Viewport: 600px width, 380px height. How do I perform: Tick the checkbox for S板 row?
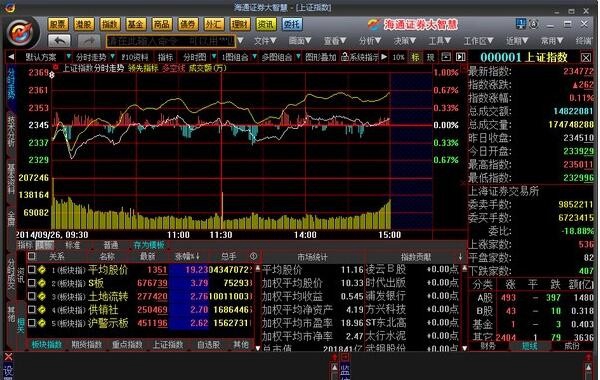coord(32,283)
